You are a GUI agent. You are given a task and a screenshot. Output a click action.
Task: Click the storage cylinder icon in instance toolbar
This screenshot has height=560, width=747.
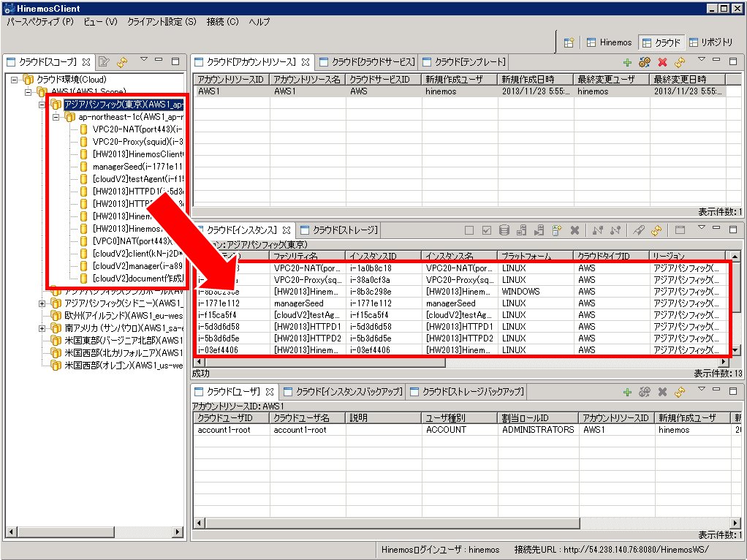point(504,231)
